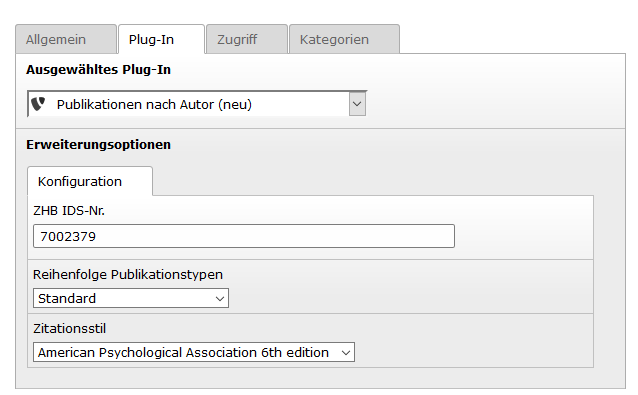Open the Ausgewähltes Plug-In dropdown list
This screenshot has width=638, height=395.
click(x=197, y=104)
